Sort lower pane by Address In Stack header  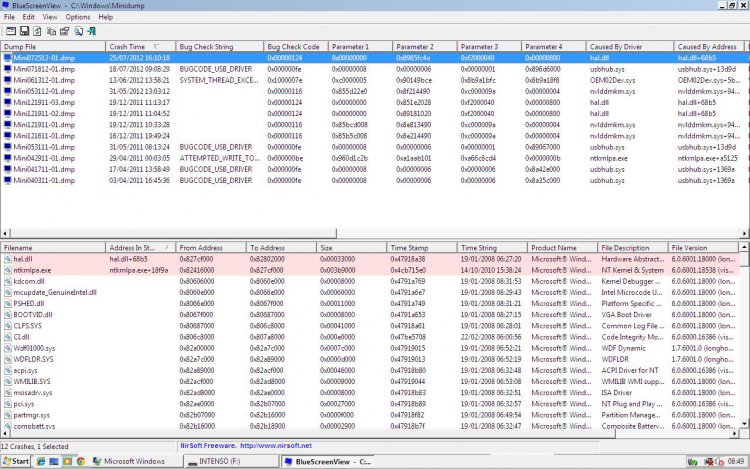click(141, 248)
